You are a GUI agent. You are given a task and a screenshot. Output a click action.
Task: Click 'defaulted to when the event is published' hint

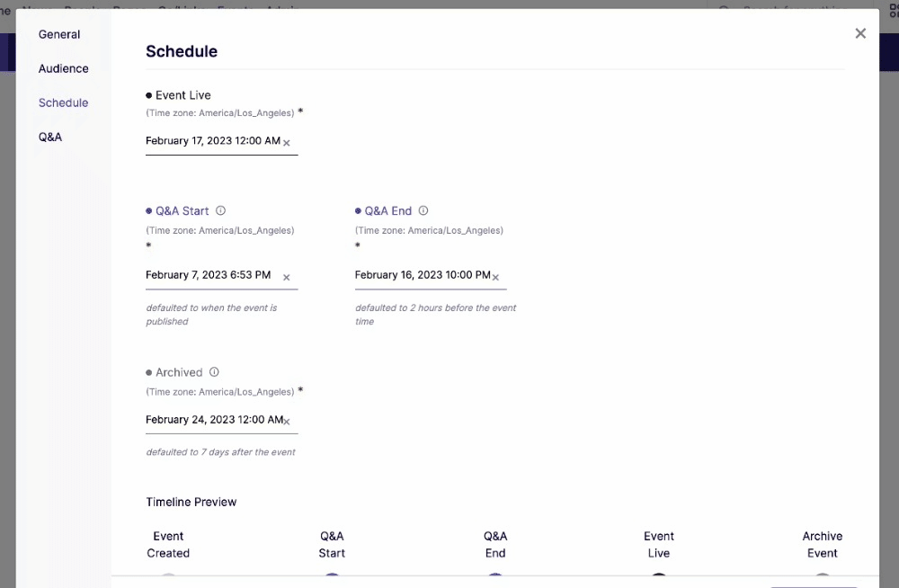[211, 315]
